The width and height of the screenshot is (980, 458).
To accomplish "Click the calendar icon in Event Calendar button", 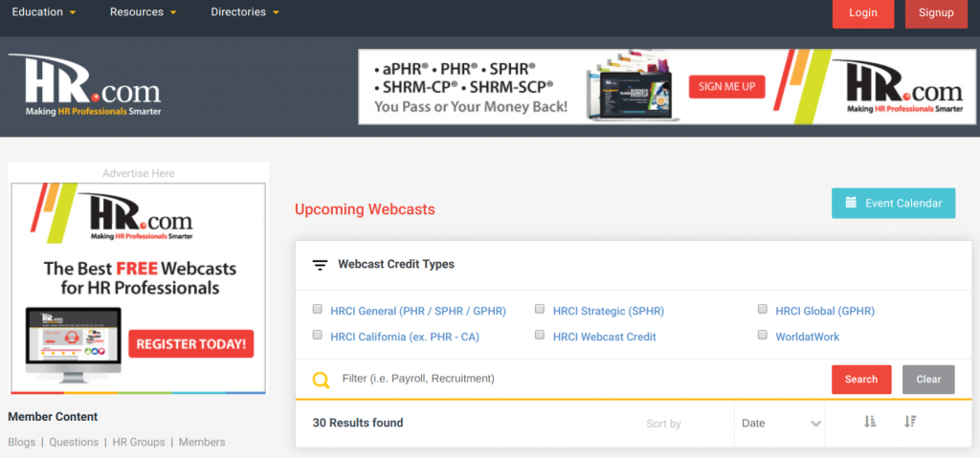I will pos(851,203).
